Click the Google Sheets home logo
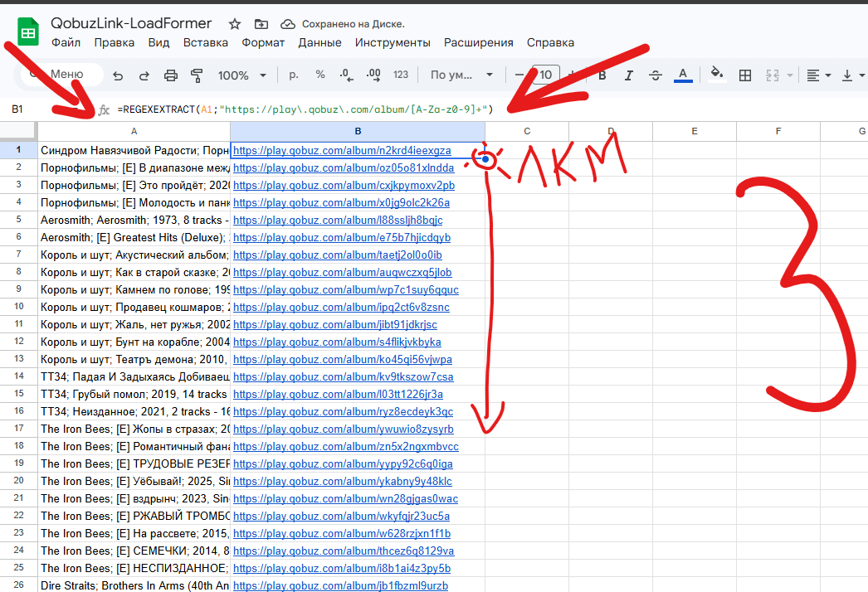 [27, 33]
